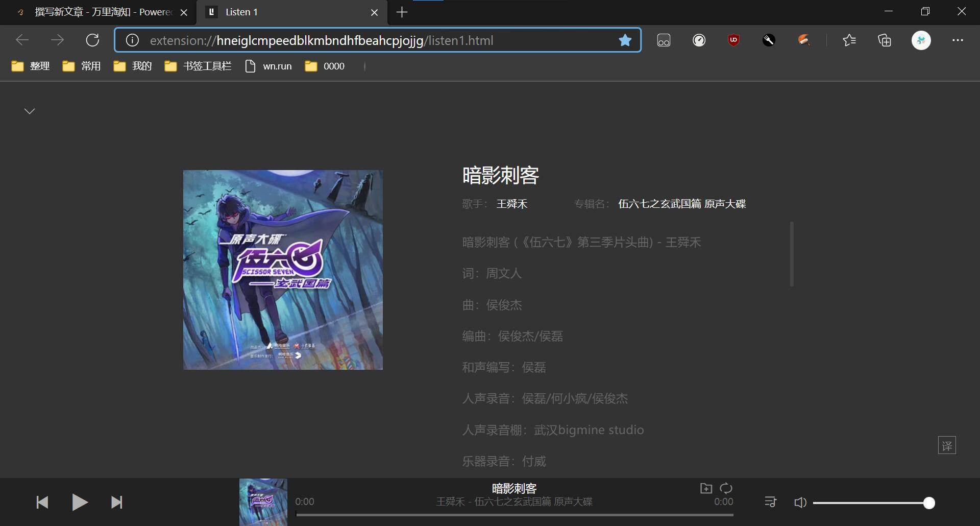
Task: Open the 0000 bookmarks folder
Action: click(x=325, y=66)
